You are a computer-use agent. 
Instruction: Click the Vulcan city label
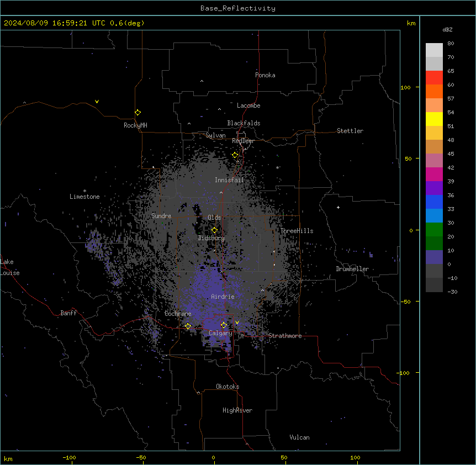300,437
